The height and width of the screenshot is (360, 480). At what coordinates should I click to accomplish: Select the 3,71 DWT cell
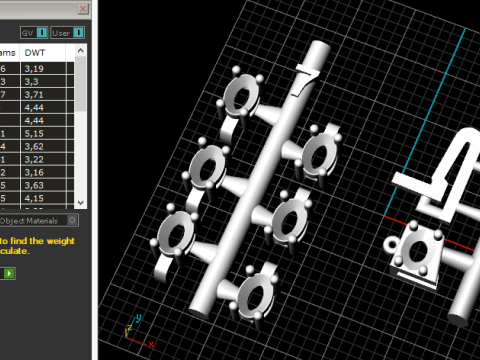(x=43, y=95)
